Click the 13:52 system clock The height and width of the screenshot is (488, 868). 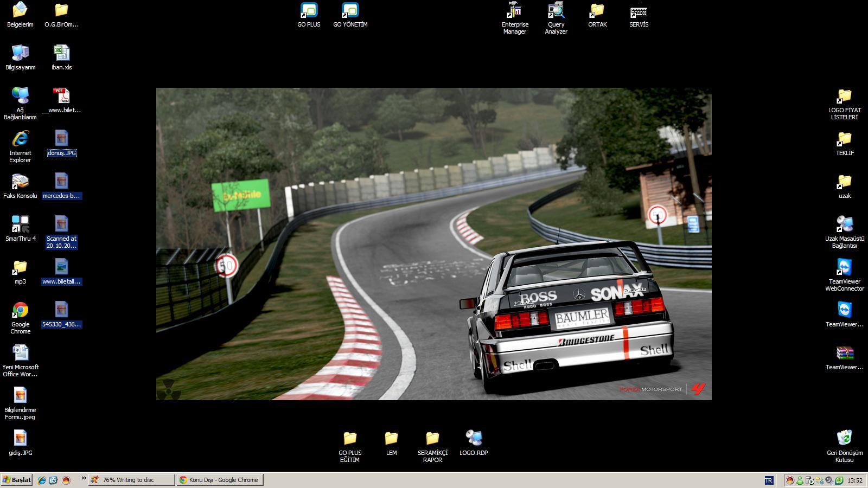855,480
